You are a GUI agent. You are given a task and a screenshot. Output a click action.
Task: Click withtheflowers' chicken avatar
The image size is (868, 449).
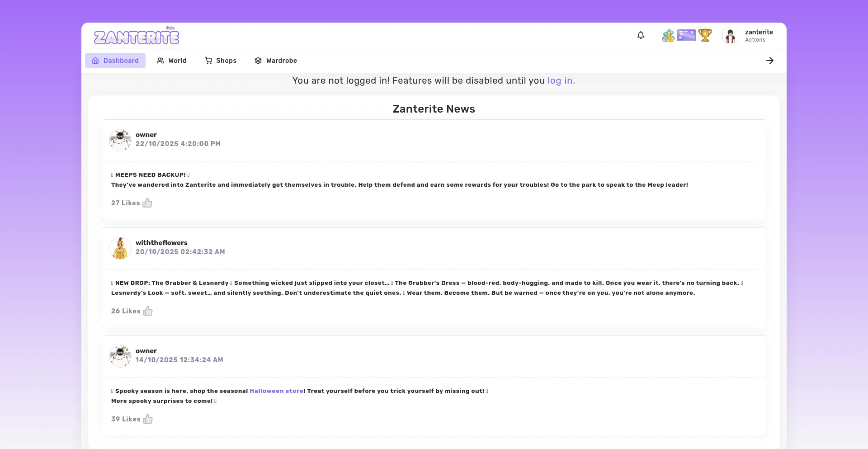tap(120, 248)
